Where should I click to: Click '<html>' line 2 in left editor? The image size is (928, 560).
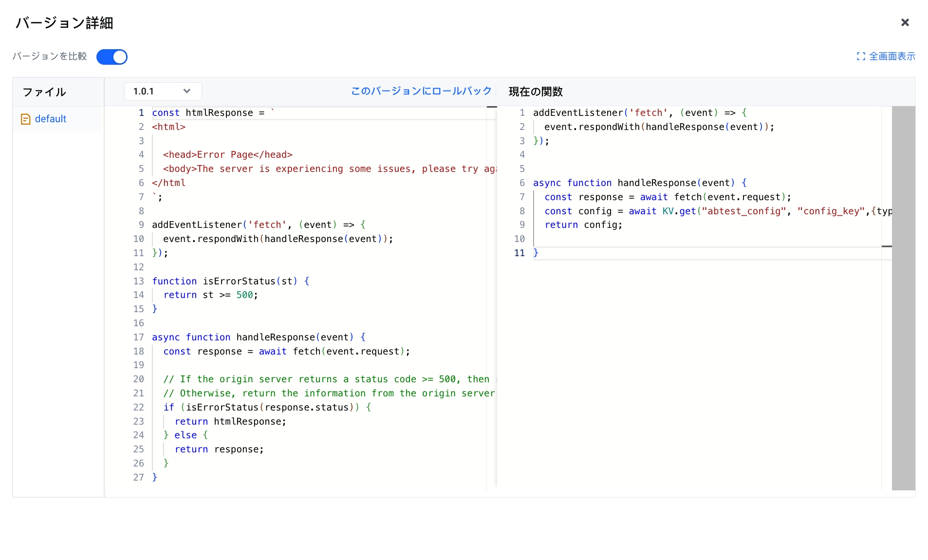point(168,127)
